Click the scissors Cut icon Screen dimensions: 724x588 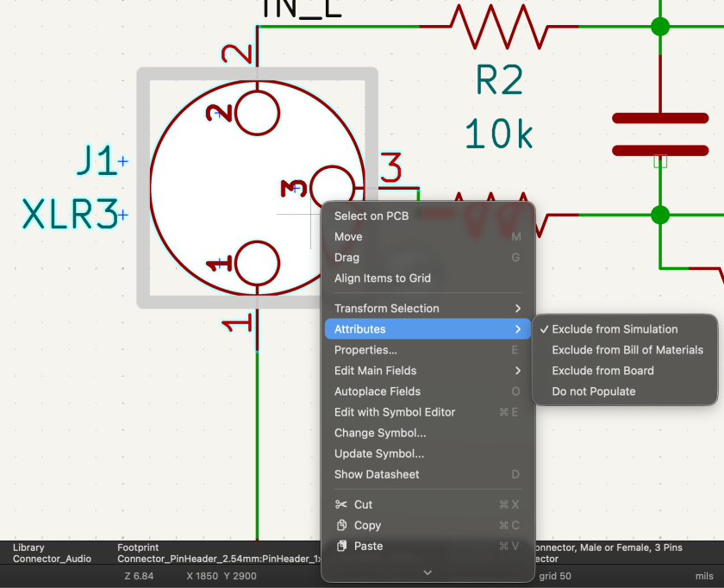tap(341, 504)
